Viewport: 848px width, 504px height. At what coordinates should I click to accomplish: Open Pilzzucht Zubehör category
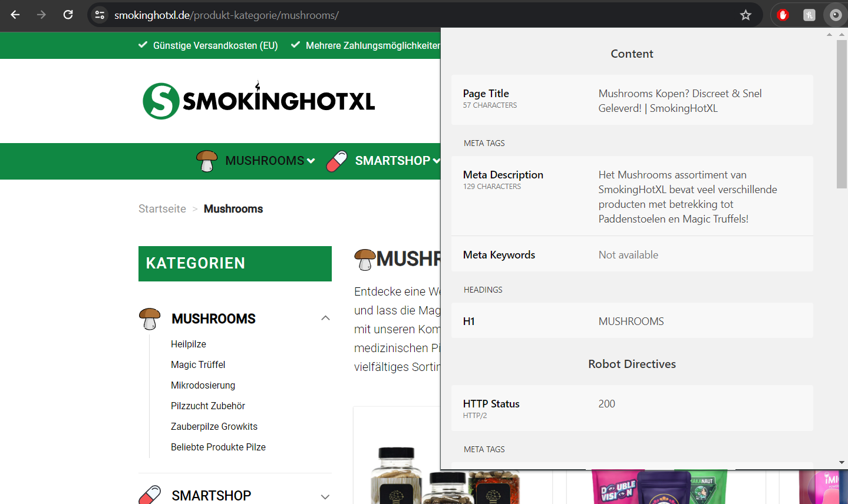(208, 406)
